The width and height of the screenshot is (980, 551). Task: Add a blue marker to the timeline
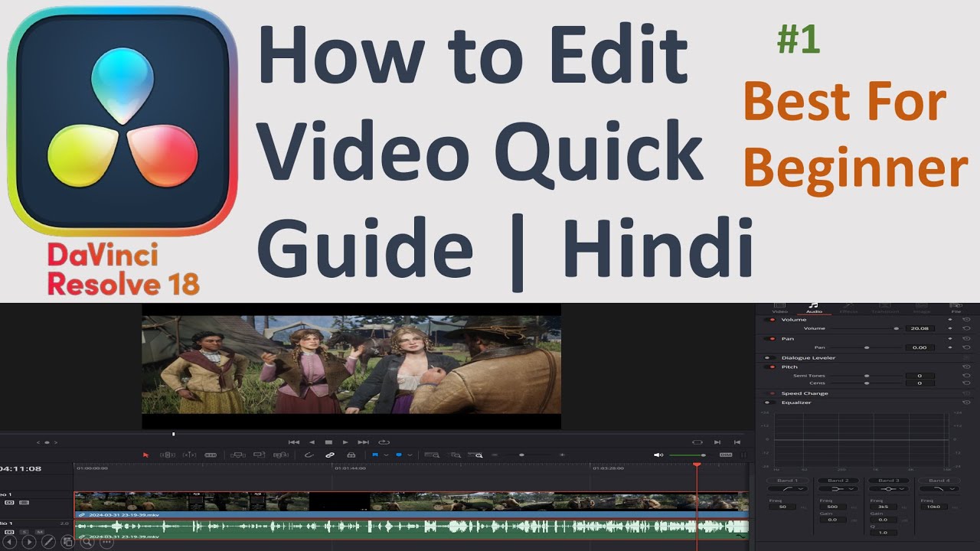tap(400, 455)
